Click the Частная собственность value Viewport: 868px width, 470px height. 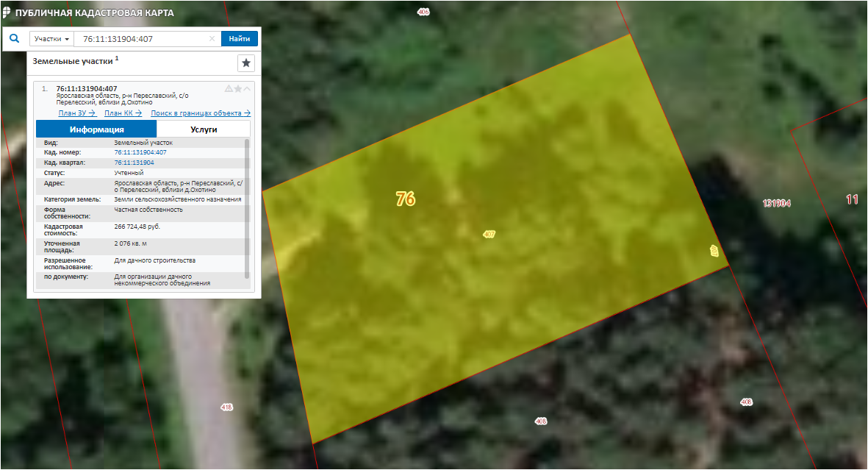[148, 210]
